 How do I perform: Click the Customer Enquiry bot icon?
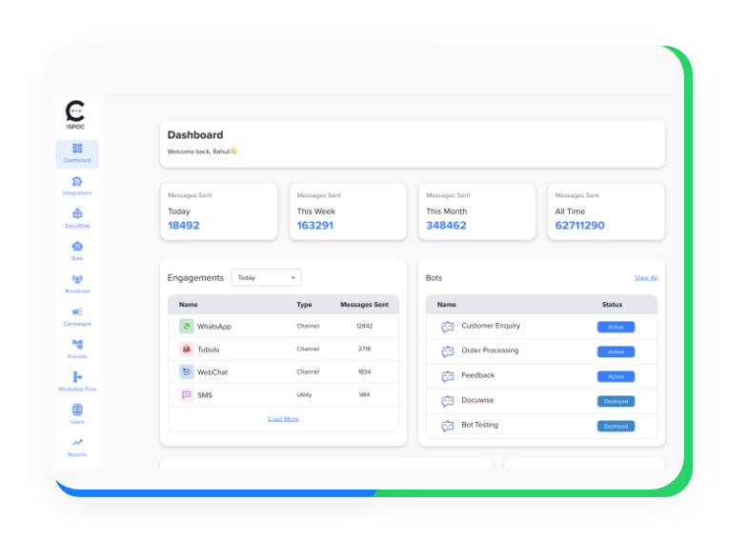pyautogui.click(x=448, y=327)
